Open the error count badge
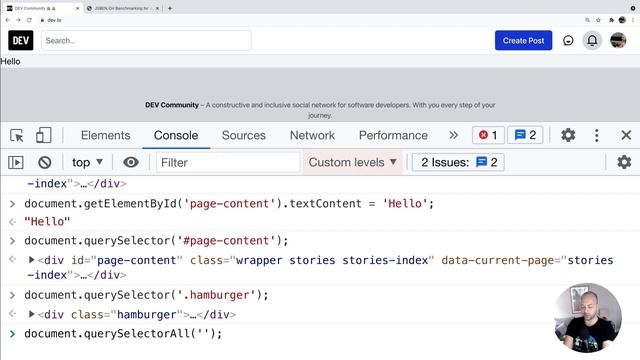The height and width of the screenshot is (360, 640). coord(488,135)
